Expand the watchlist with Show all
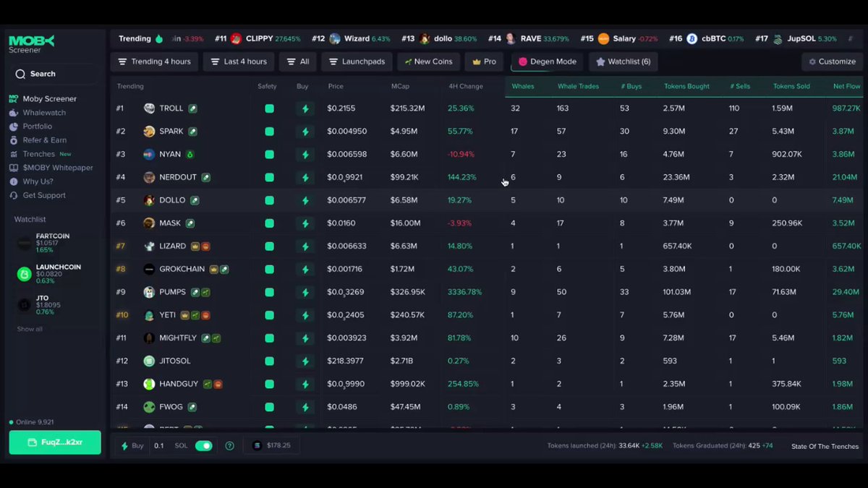 (x=30, y=329)
